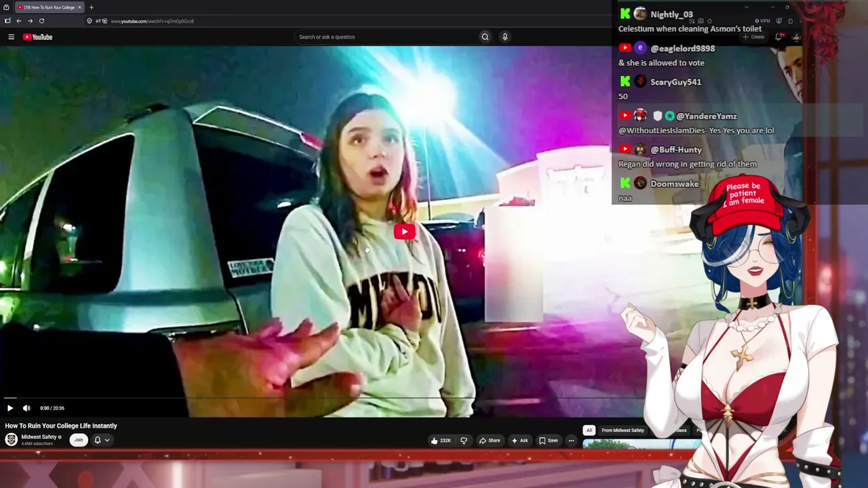
Task: Open the Midwest Safety channel avatar
Action: tap(12, 439)
